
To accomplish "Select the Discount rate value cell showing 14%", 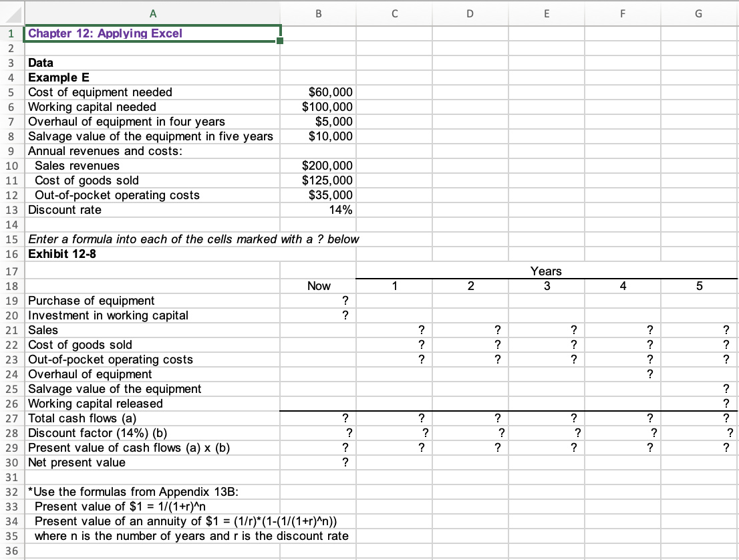I will (x=319, y=210).
